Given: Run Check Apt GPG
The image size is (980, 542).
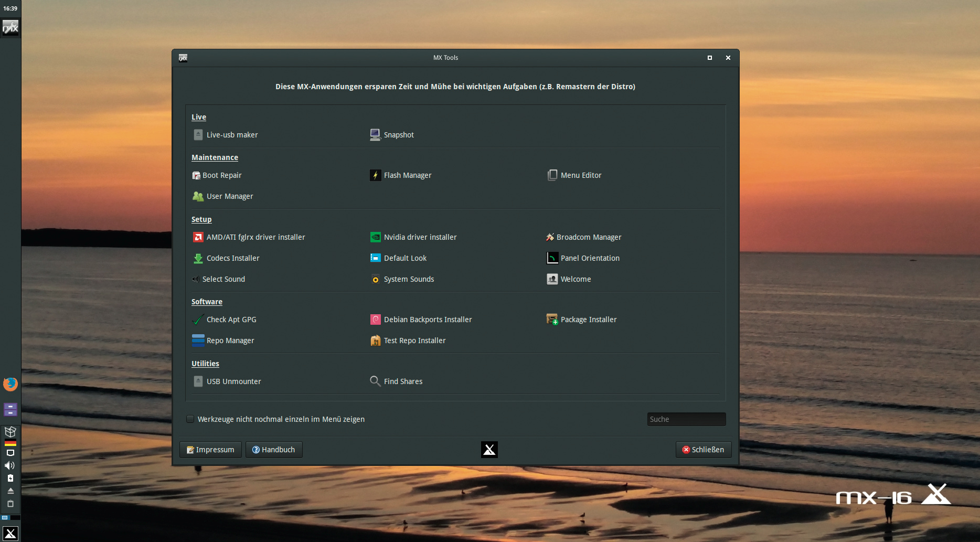Looking at the screenshot, I should point(225,320).
